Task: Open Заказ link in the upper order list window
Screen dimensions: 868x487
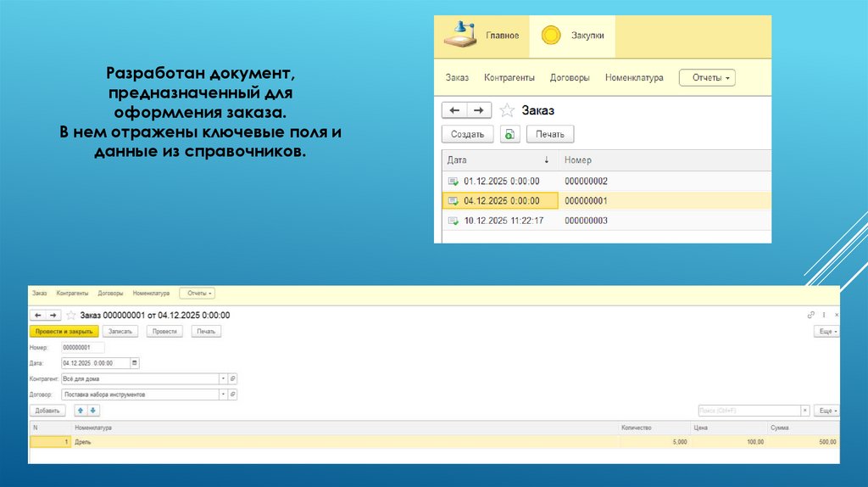Action: pos(457,77)
